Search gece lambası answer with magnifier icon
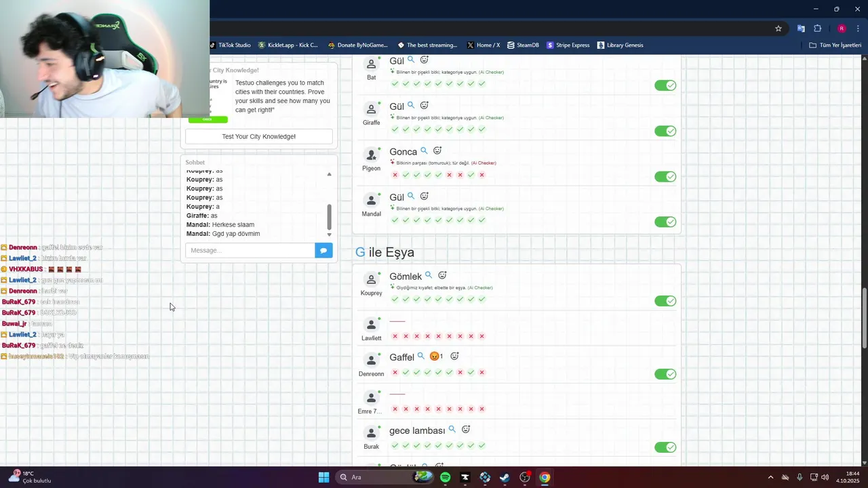 452,429
